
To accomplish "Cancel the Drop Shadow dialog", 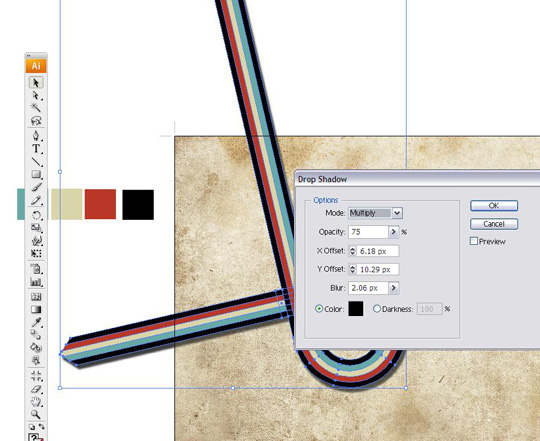I will pyautogui.click(x=494, y=224).
